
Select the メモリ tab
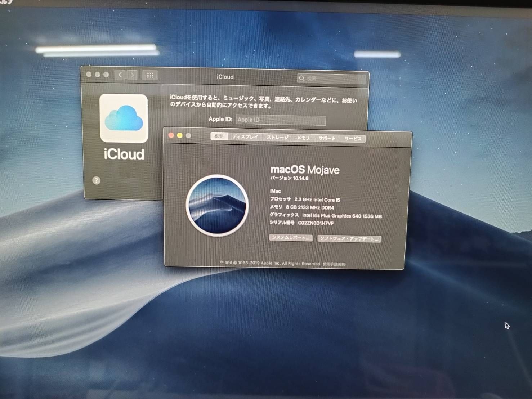click(303, 138)
